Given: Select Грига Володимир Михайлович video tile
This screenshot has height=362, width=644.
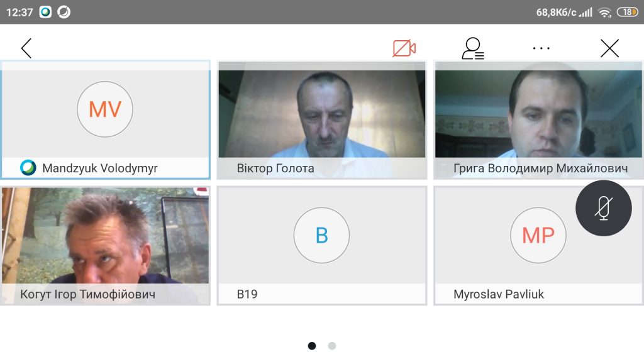Looking at the screenshot, I should 538,120.
